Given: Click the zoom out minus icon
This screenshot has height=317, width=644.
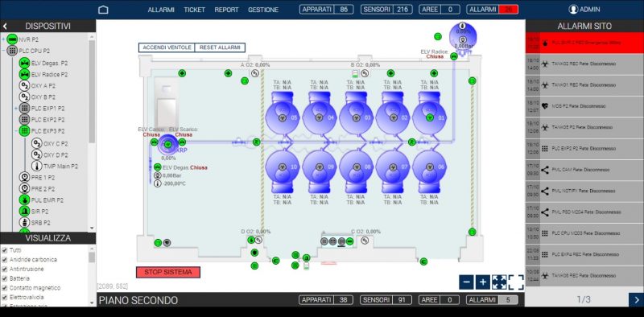Looking at the screenshot, I should 466,282.
